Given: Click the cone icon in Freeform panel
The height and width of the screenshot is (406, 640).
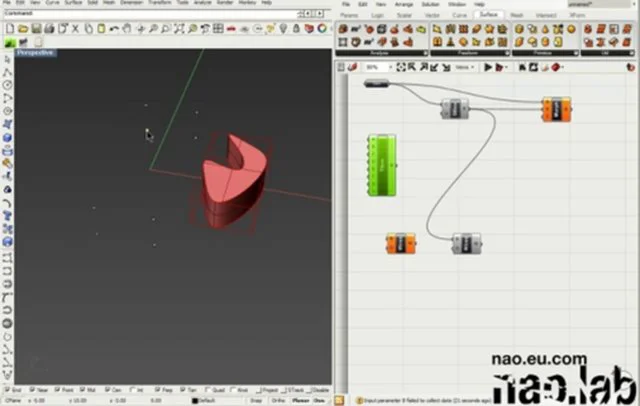Looking at the screenshot, I should [450, 42].
